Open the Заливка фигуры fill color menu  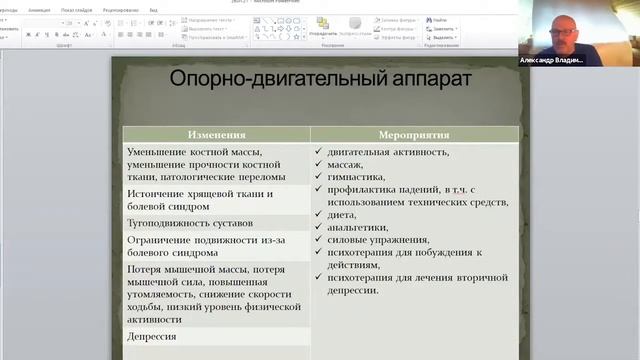point(396,20)
